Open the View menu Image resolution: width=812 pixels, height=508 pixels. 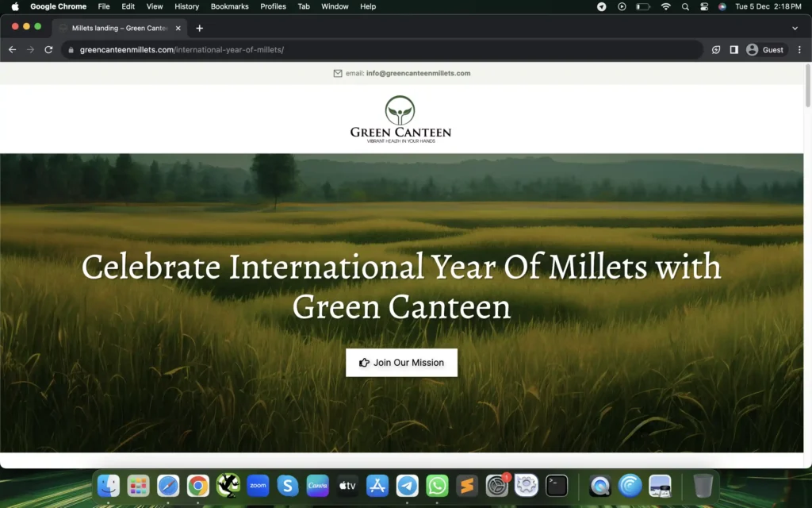155,6
